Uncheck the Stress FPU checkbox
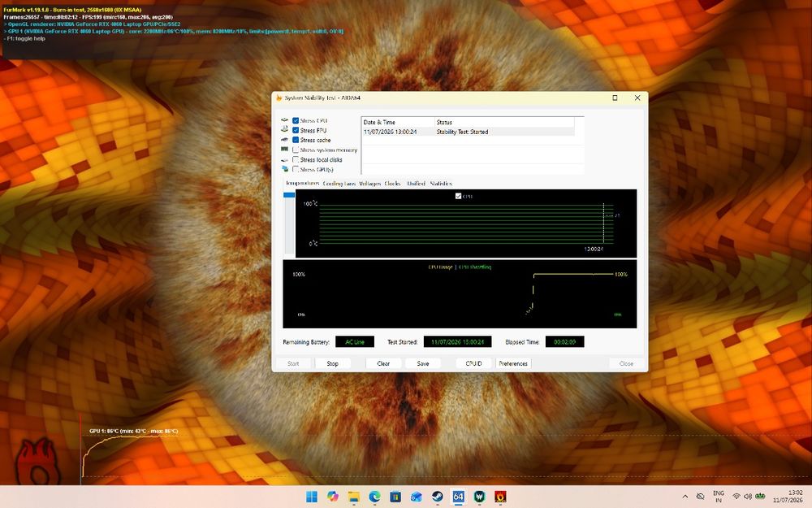This screenshot has width=812, height=508. click(296, 130)
